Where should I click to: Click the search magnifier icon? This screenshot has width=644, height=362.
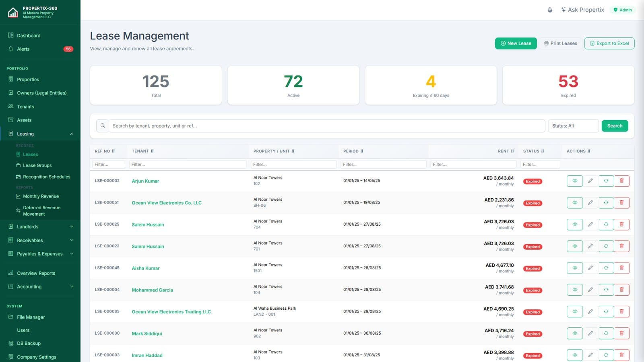pyautogui.click(x=103, y=126)
